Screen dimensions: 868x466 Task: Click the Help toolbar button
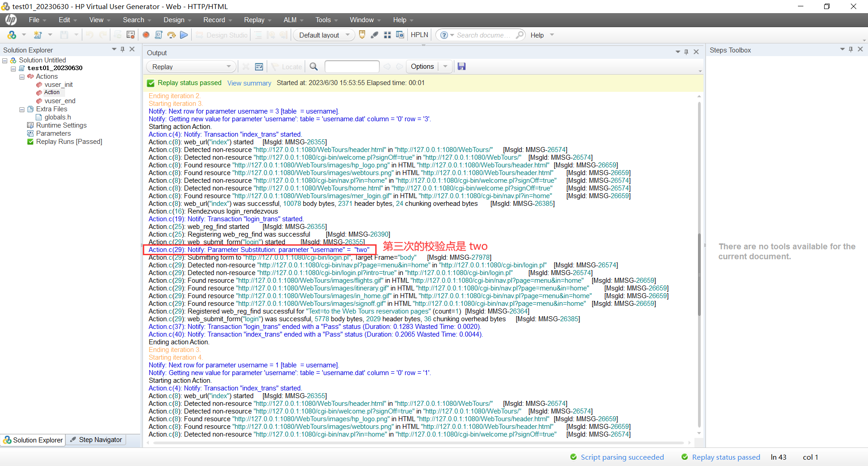pos(537,35)
